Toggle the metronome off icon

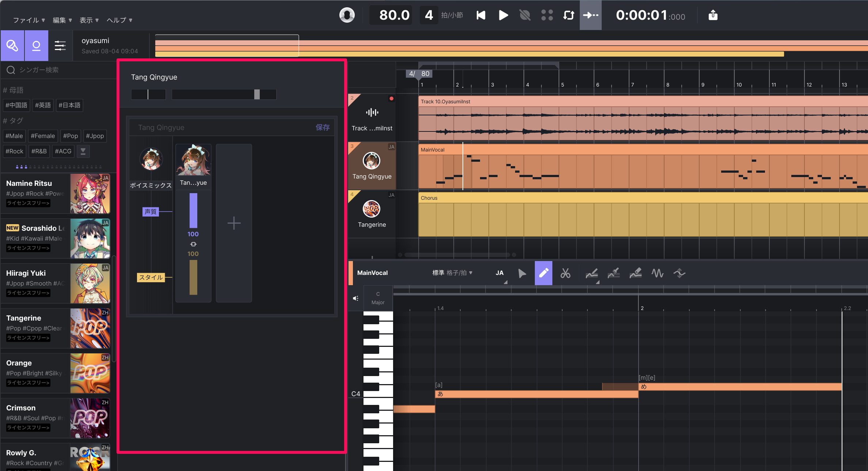pos(525,15)
